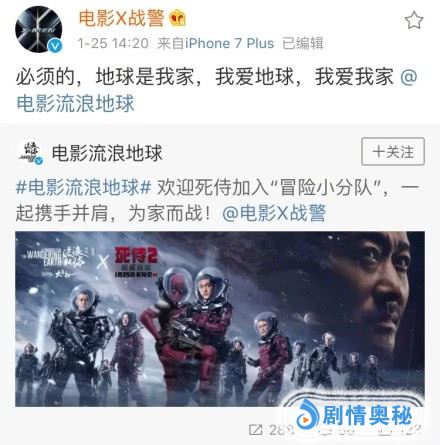This screenshot has width=440, height=445.
Task: Click the 剧情奥秘 watermark logo
Action: [x=355, y=415]
